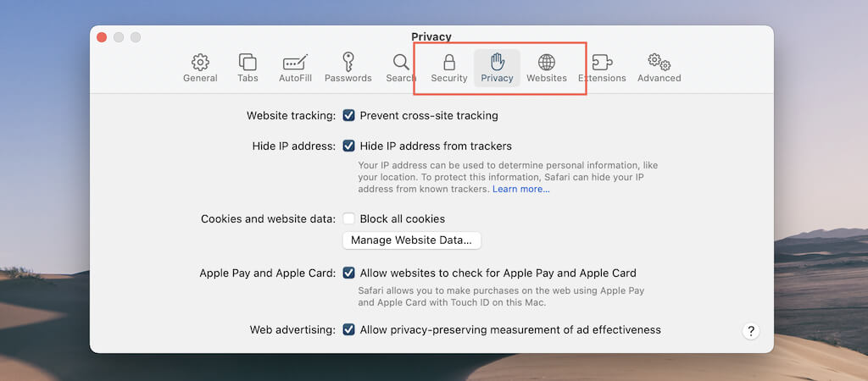This screenshot has width=868, height=381.
Task: Enable Block all cookies
Action: click(x=348, y=218)
